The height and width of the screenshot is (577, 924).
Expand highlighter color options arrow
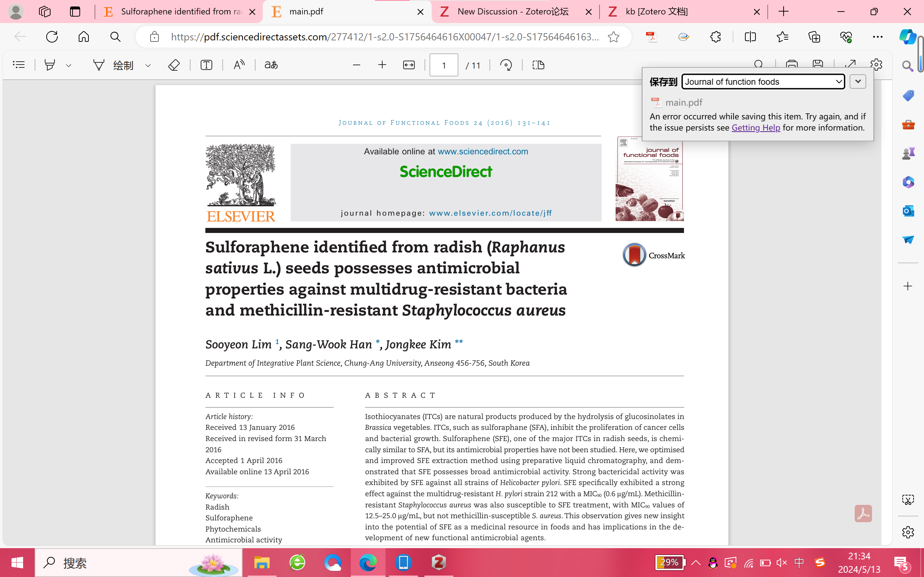click(x=69, y=66)
